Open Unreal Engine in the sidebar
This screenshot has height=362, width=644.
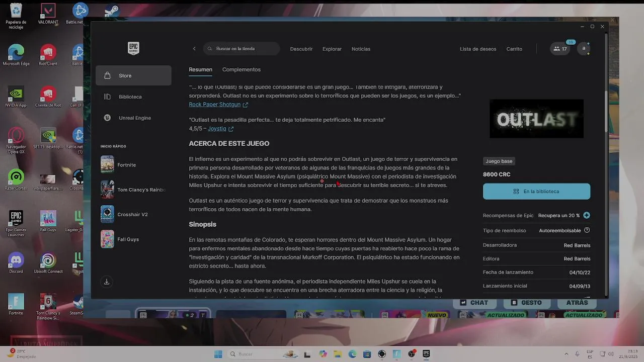click(133, 118)
